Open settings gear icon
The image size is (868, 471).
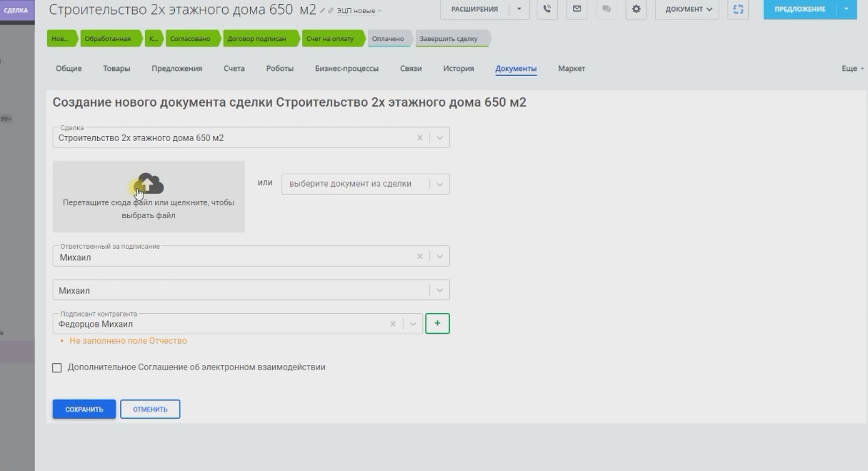pos(636,9)
